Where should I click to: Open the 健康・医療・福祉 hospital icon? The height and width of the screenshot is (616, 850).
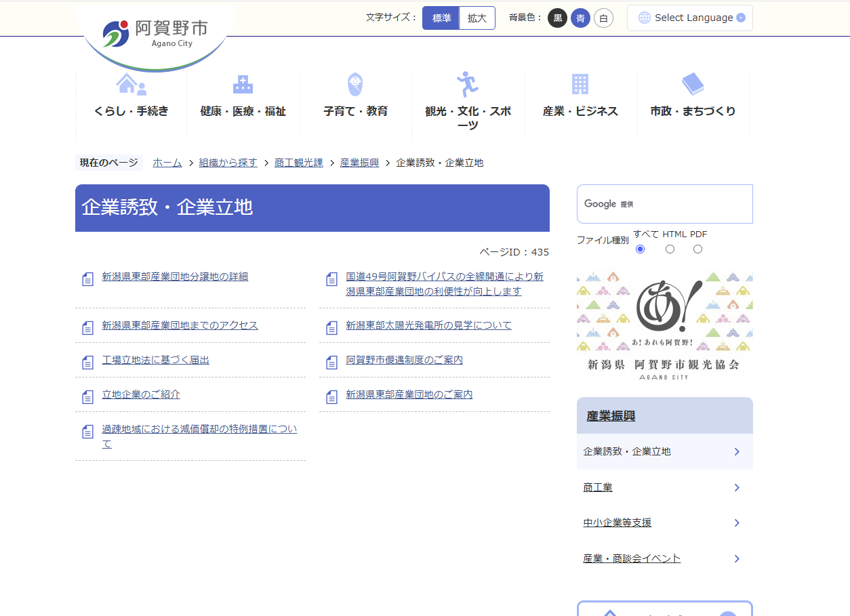[243, 84]
